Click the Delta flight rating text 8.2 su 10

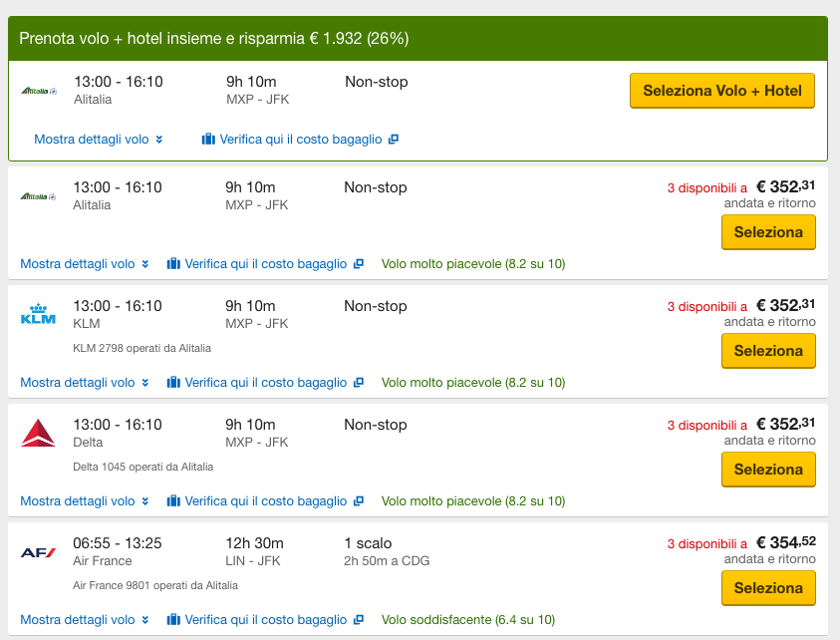point(473,501)
